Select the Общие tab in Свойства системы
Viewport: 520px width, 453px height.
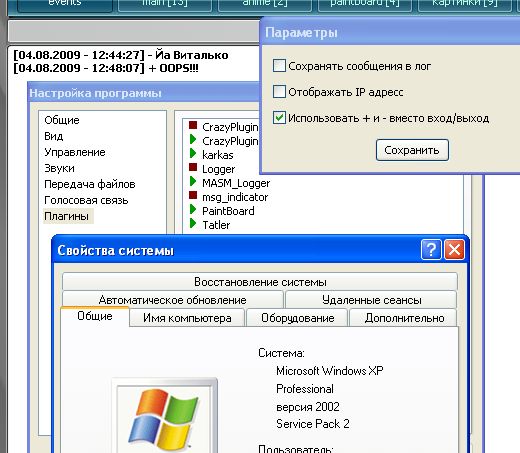[x=95, y=316]
